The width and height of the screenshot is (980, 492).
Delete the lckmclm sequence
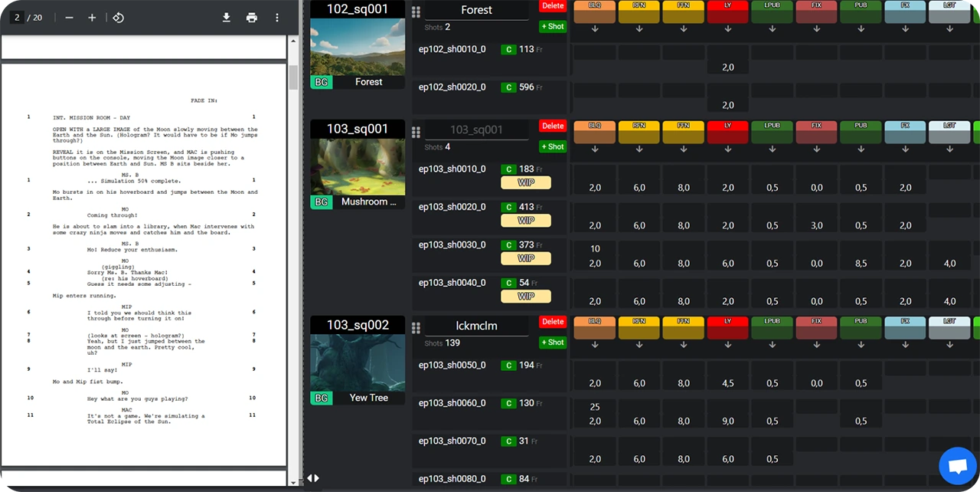coord(553,322)
